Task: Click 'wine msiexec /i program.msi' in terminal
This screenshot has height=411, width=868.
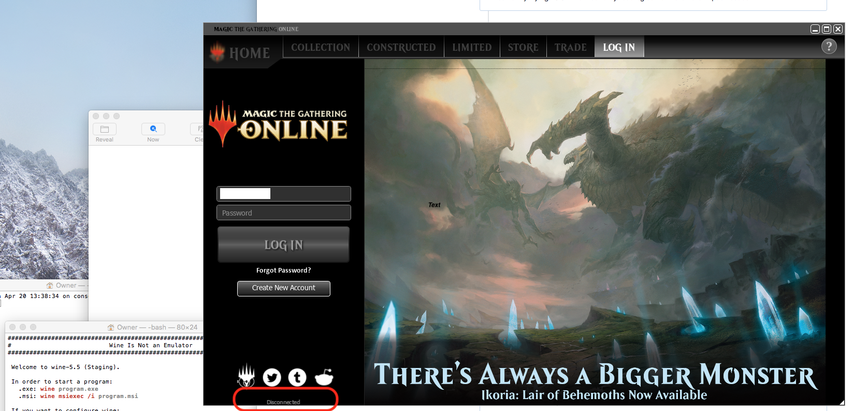Action: tap(89, 396)
